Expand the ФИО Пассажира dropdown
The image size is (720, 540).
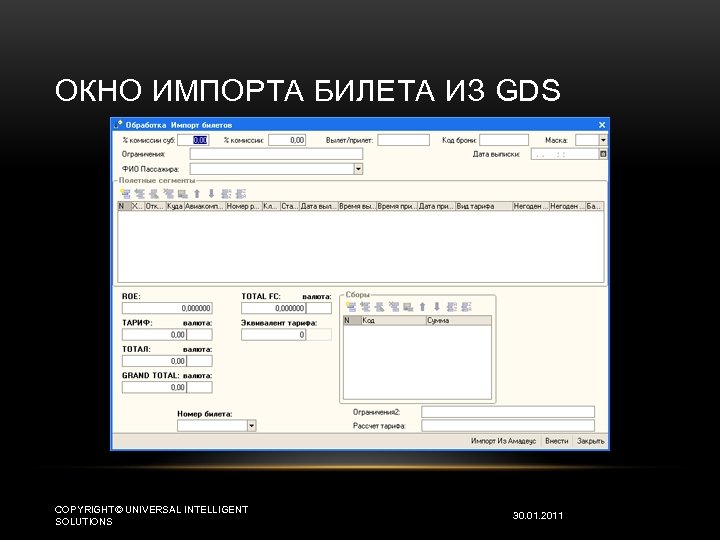[358, 169]
